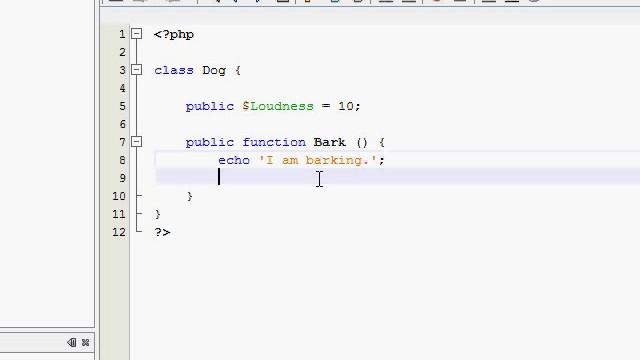Viewport: 640px width, 360px height.
Task: Click the closing brace on line 10
Action: point(189,196)
